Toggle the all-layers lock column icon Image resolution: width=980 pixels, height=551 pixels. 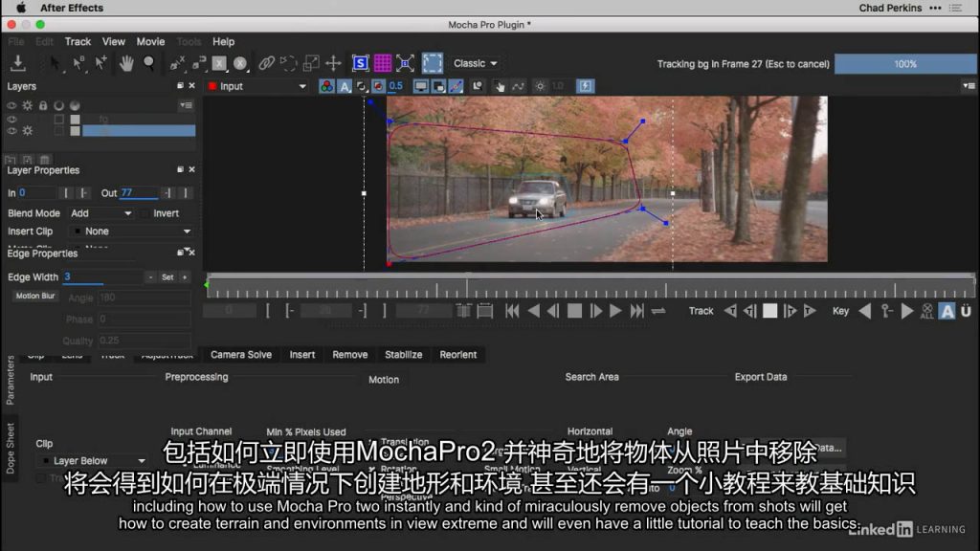pos(43,105)
